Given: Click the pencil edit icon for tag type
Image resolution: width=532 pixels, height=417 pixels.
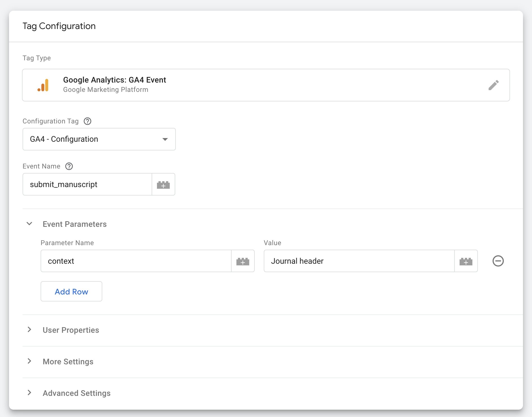Looking at the screenshot, I should point(493,85).
